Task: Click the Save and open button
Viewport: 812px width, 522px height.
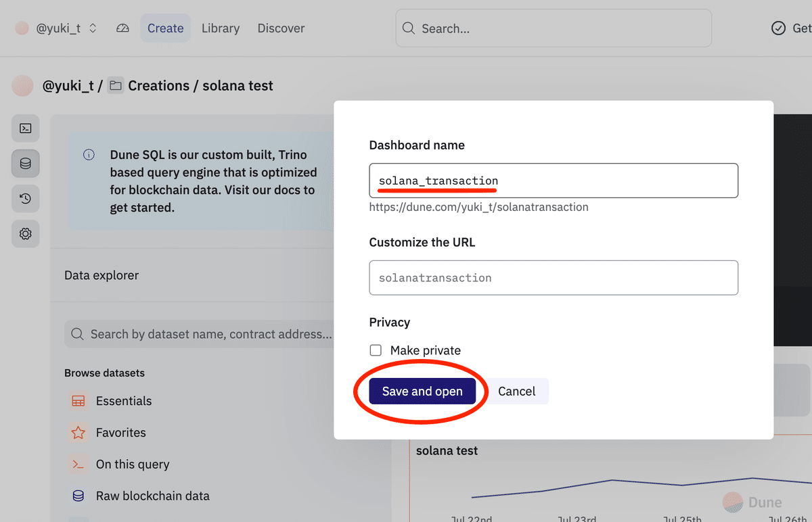Action: tap(422, 391)
